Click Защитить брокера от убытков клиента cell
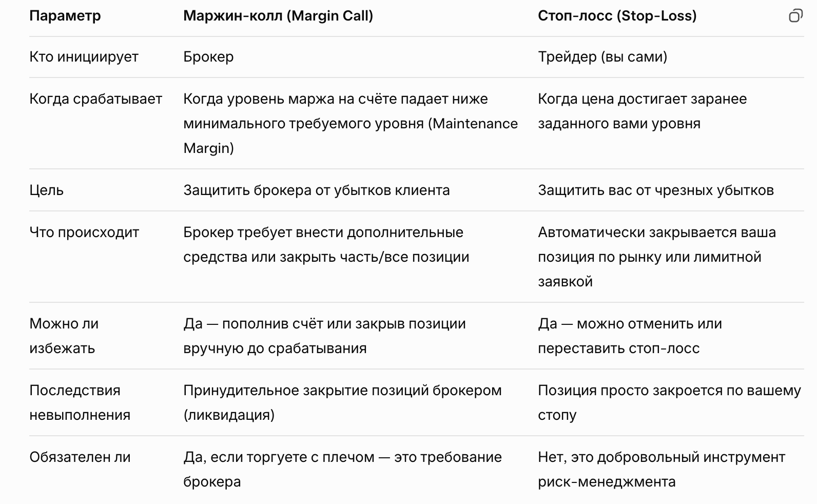This screenshot has height=504, width=817. (316, 190)
